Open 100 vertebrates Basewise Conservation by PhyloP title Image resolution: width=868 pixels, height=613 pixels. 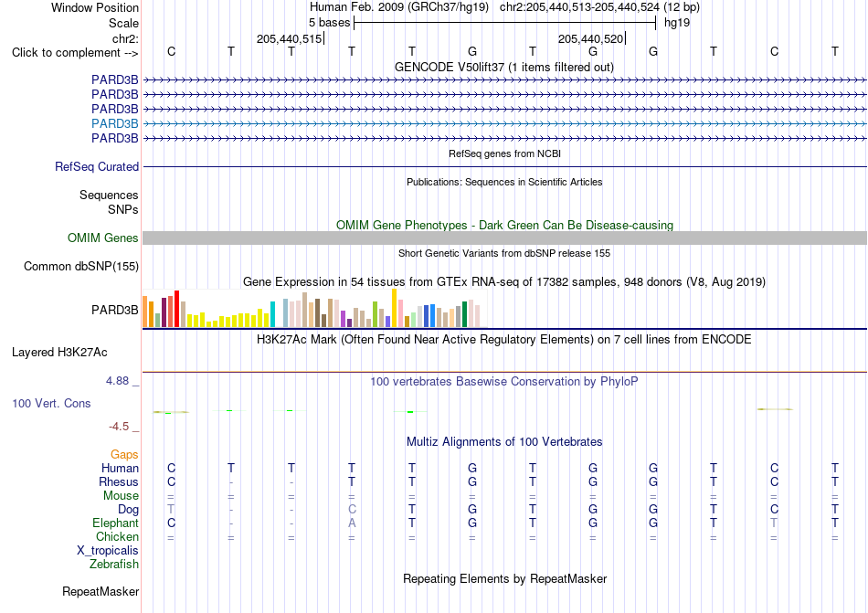503,381
